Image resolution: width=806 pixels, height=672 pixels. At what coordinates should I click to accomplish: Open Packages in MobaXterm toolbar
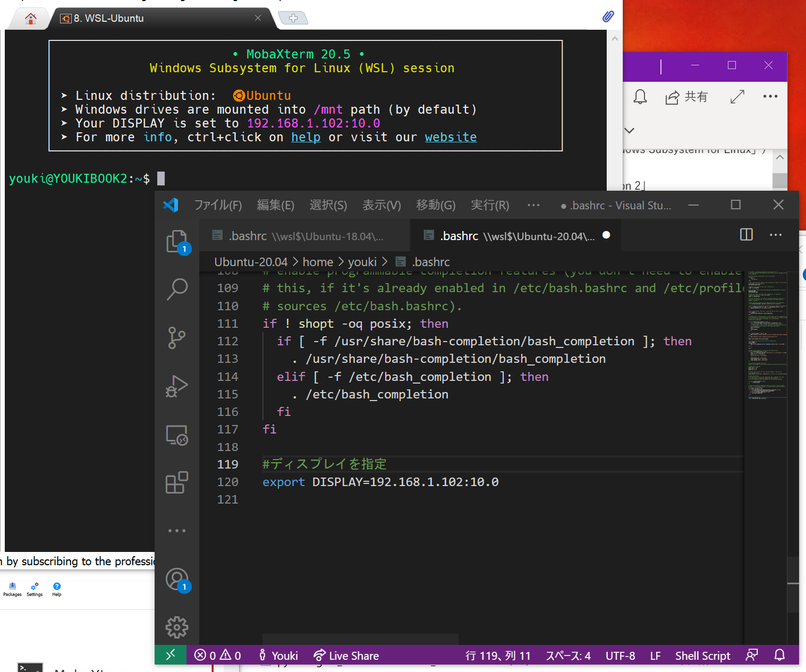pyautogui.click(x=12, y=589)
